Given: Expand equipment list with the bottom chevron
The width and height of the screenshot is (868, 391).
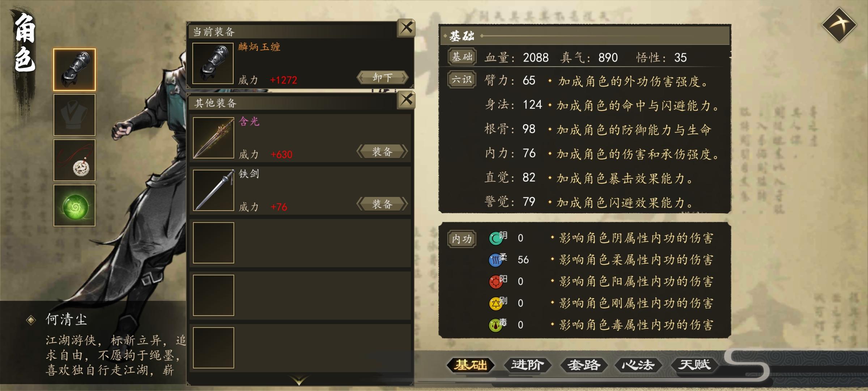Looking at the screenshot, I should pos(299,380).
